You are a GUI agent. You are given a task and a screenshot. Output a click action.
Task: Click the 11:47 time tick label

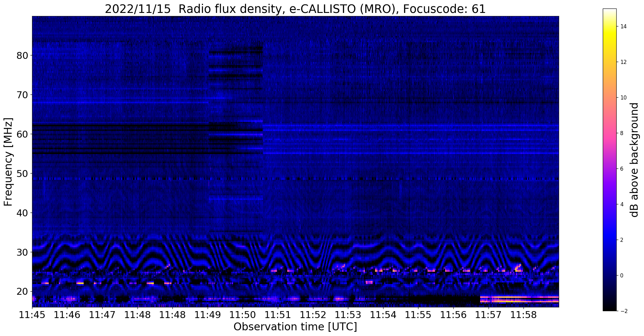[x=102, y=315]
